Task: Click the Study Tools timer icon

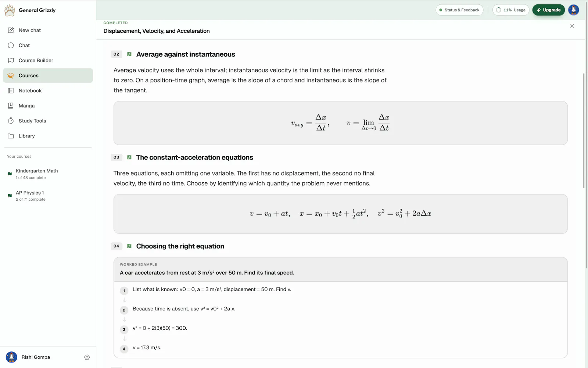Action: point(11,121)
